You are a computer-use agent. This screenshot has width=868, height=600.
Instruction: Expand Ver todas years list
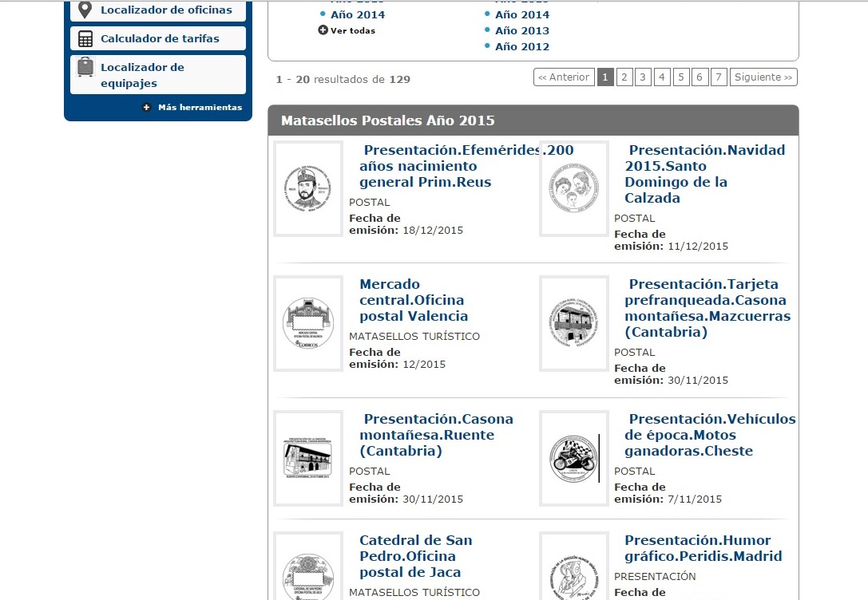353,31
